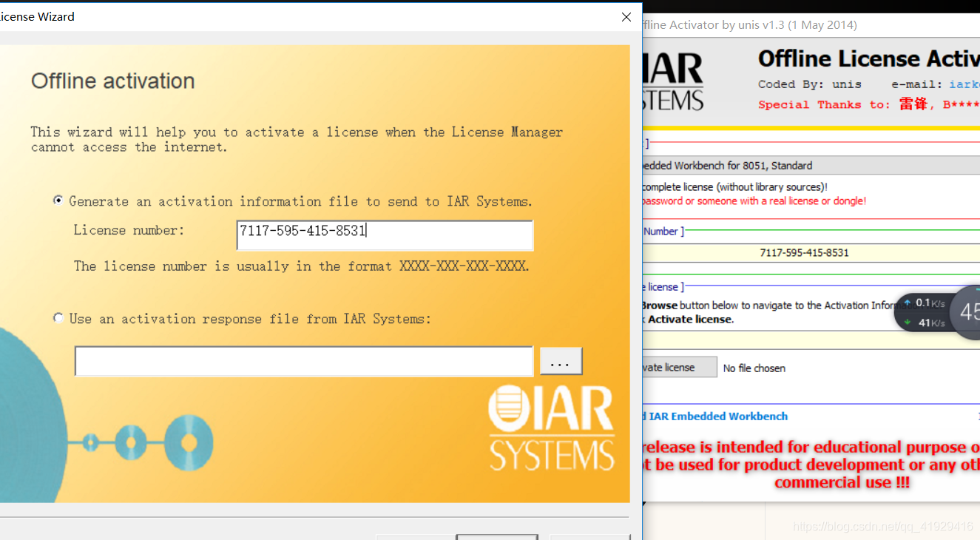The width and height of the screenshot is (980, 540).
Task: Click the 'No file chosen' text in Offline Activator
Action: click(x=754, y=368)
